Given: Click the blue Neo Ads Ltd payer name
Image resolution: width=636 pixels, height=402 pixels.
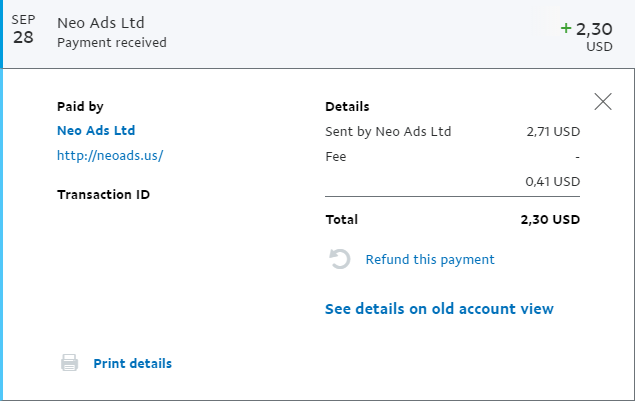Looking at the screenshot, I should click(x=96, y=131).
